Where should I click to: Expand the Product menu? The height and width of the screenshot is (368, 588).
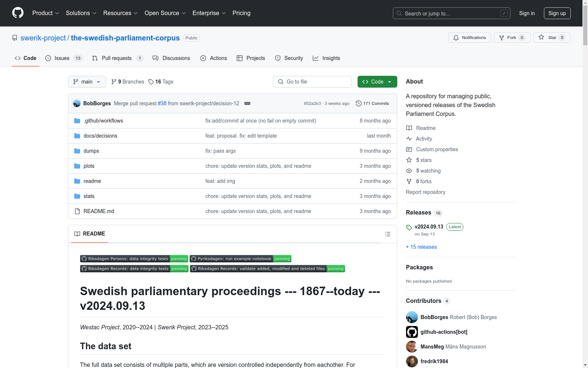[x=46, y=13]
